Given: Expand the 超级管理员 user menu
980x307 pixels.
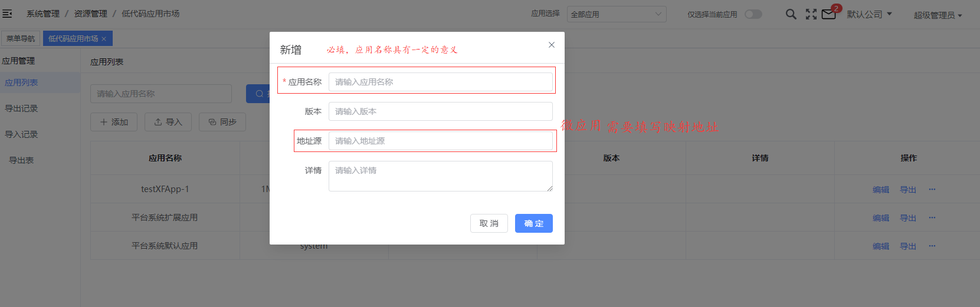Looking at the screenshot, I should pos(938,15).
